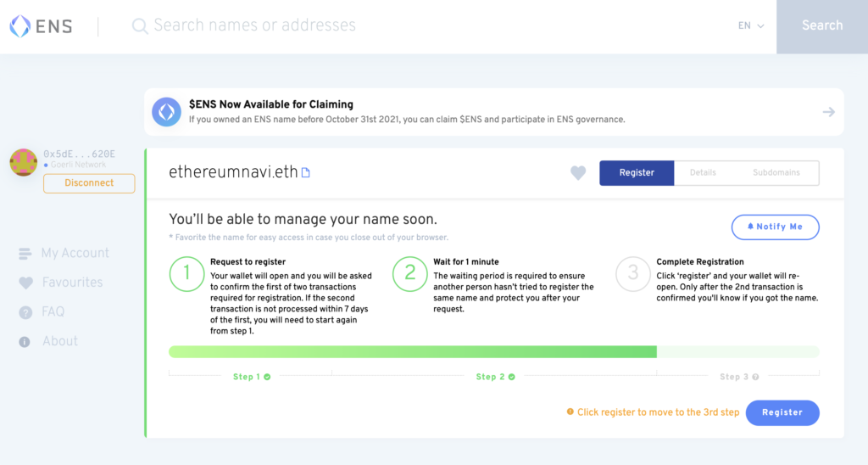Click the Complete Registration heading
The image size is (868, 465).
point(700,261)
